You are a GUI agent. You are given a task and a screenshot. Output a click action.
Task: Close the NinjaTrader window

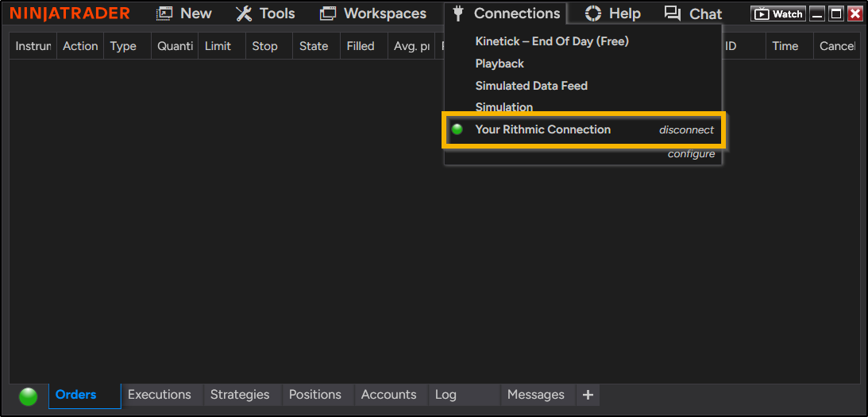854,14
